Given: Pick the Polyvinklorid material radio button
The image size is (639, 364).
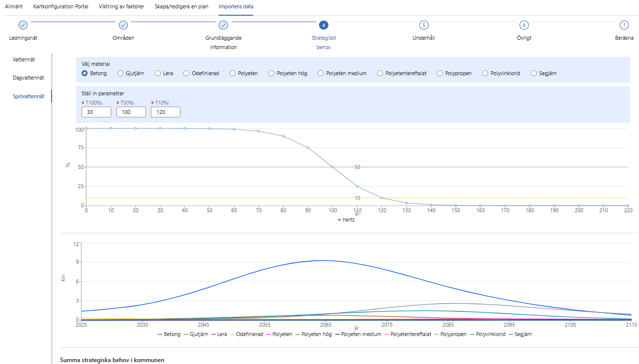Looking at the screenshot, I should pos(486,73).
